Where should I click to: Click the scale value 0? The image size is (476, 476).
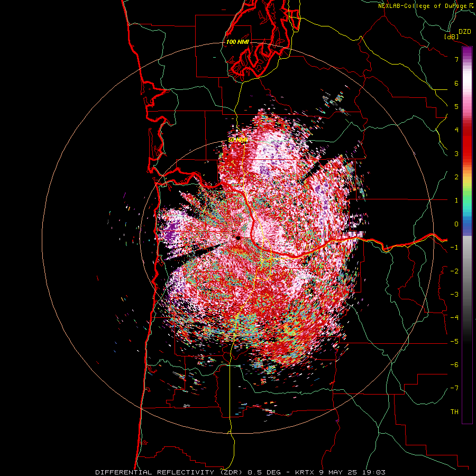(456, 224)
